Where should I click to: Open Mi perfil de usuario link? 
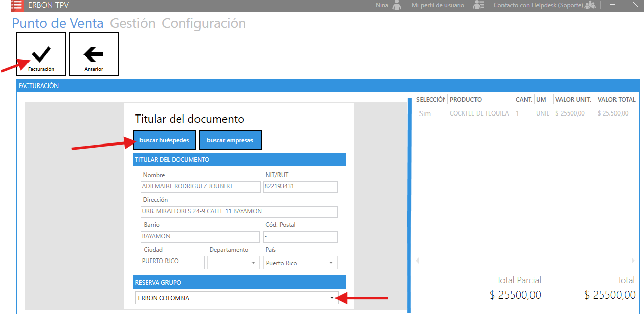(438, 5)
